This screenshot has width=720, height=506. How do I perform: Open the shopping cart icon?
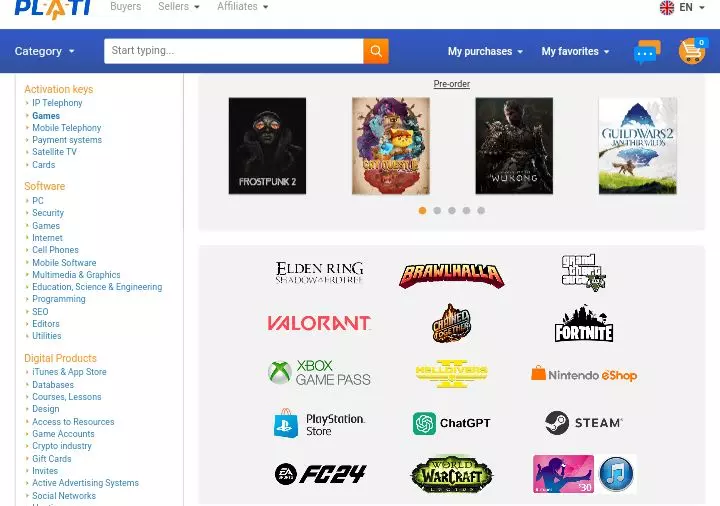click(693, 51)
